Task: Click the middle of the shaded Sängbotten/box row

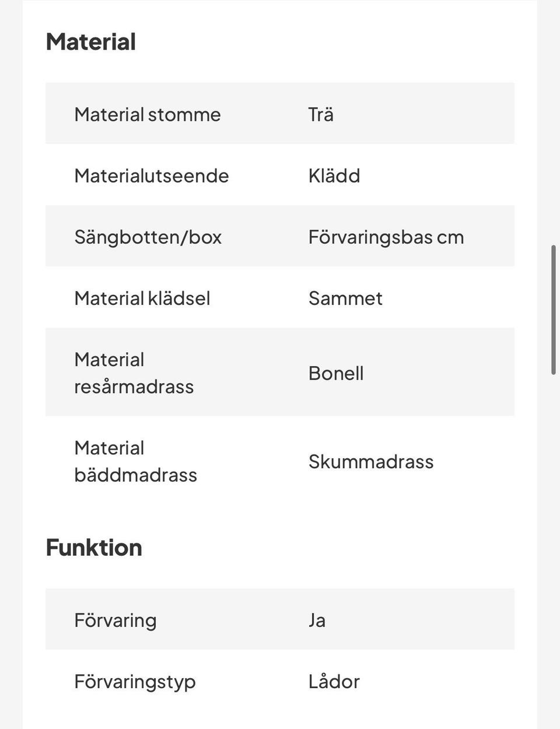Action: click(280, 236)
